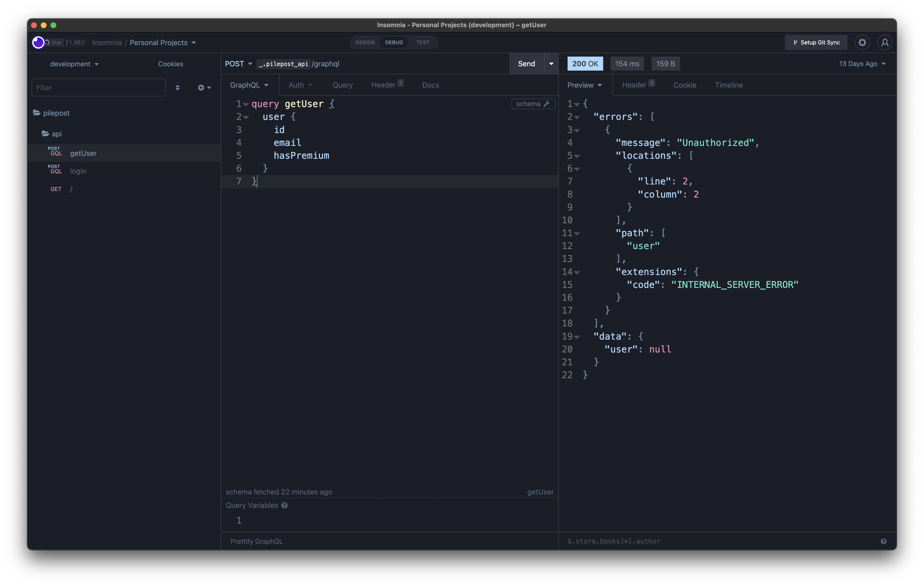Open the Cookies manager

[x=170, y=64]
